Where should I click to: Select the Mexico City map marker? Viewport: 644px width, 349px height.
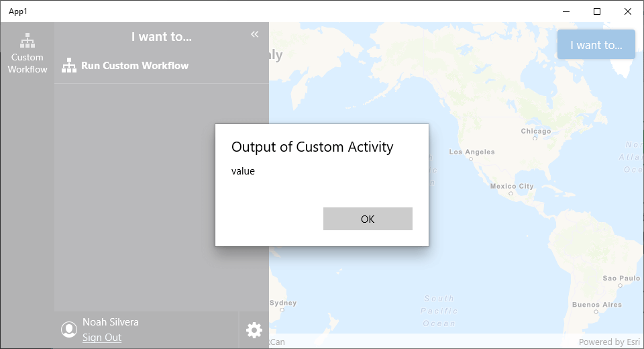point(511,193)
